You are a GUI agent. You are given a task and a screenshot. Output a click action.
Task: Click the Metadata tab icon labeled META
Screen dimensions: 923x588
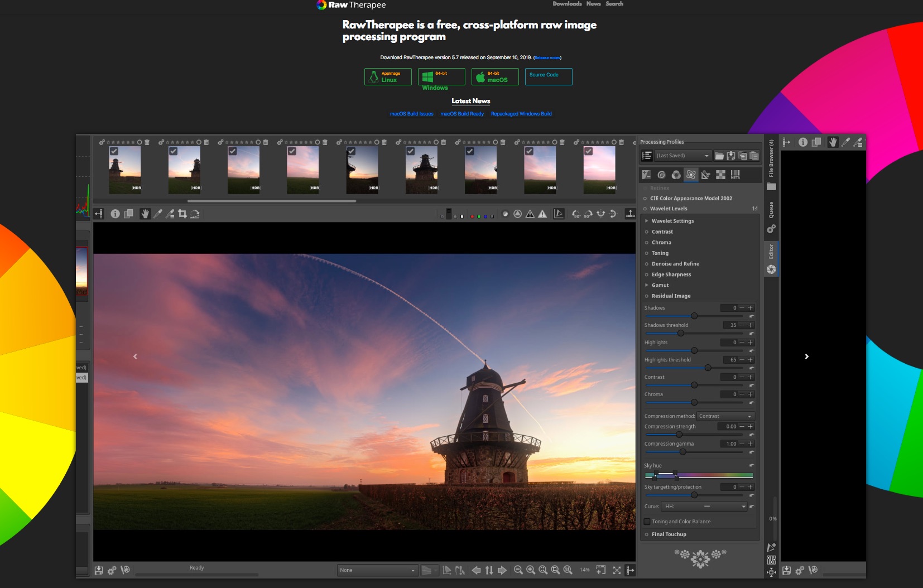735,175
